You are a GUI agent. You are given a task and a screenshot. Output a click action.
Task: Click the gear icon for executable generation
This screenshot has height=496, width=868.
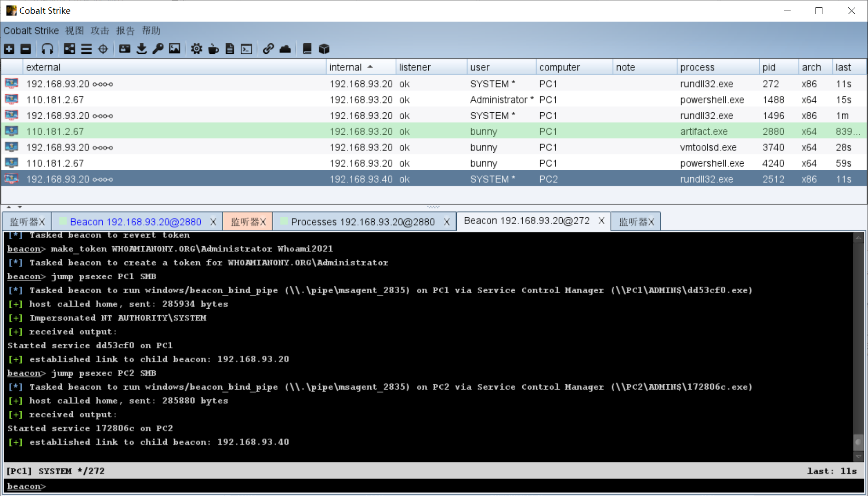point(197,49)
